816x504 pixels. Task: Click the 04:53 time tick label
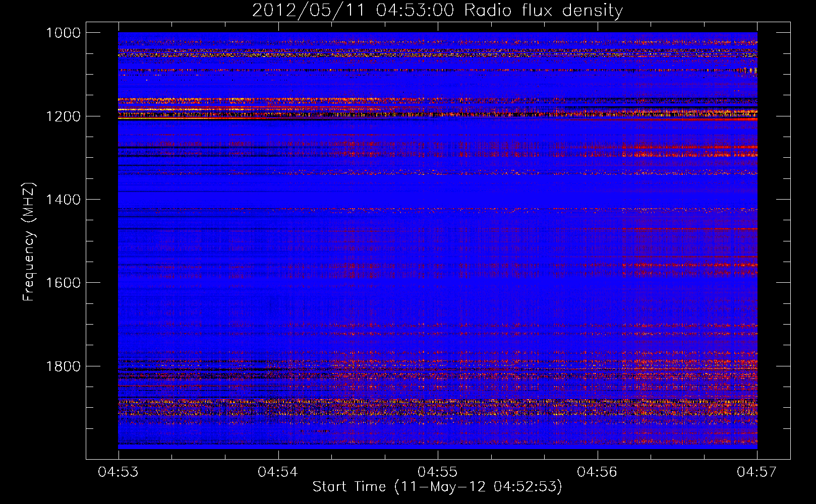(119, 472)
